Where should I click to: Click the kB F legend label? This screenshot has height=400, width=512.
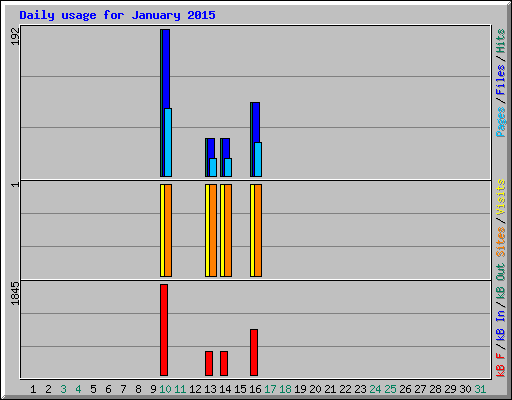(501, 365)
